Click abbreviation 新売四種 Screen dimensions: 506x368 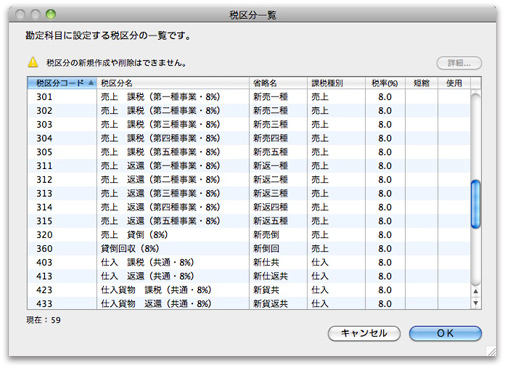(x=270, y=138)
